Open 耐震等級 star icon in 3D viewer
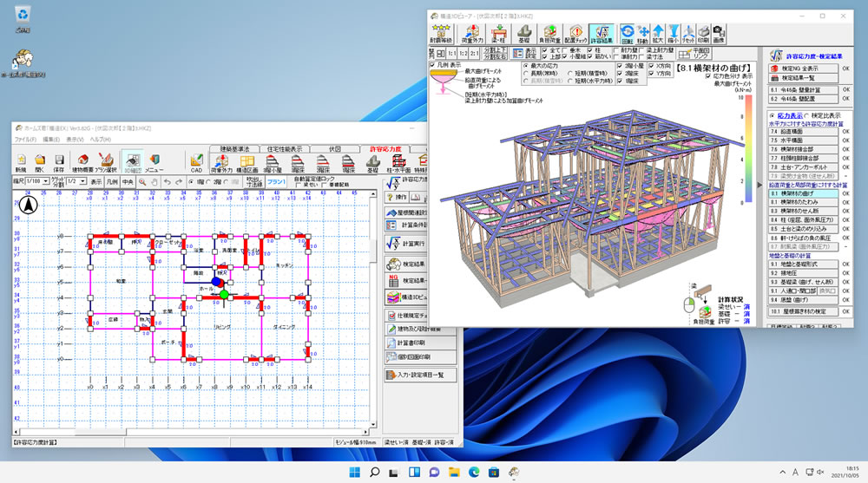Viewport: 868px width, 483px height. point(441,34)
